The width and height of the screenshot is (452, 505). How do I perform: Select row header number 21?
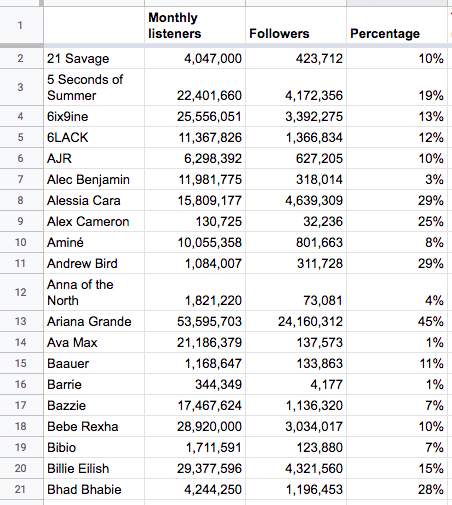click(21, 489)
